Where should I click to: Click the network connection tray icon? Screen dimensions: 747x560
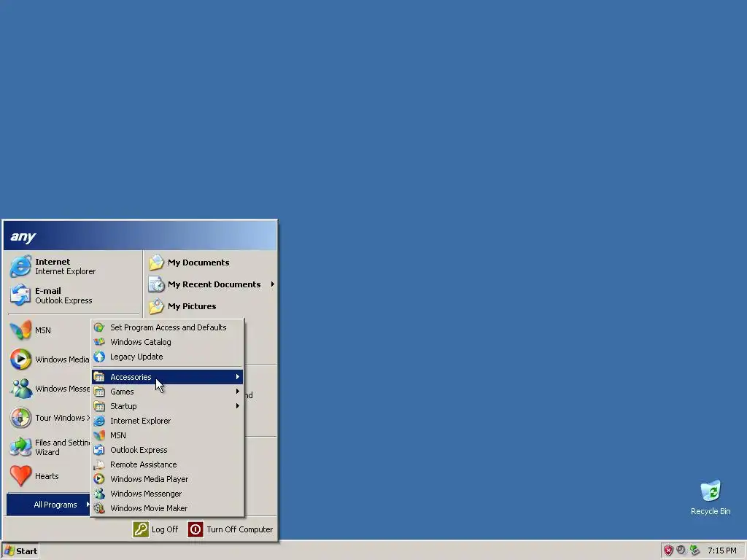[x=695, y=551]
